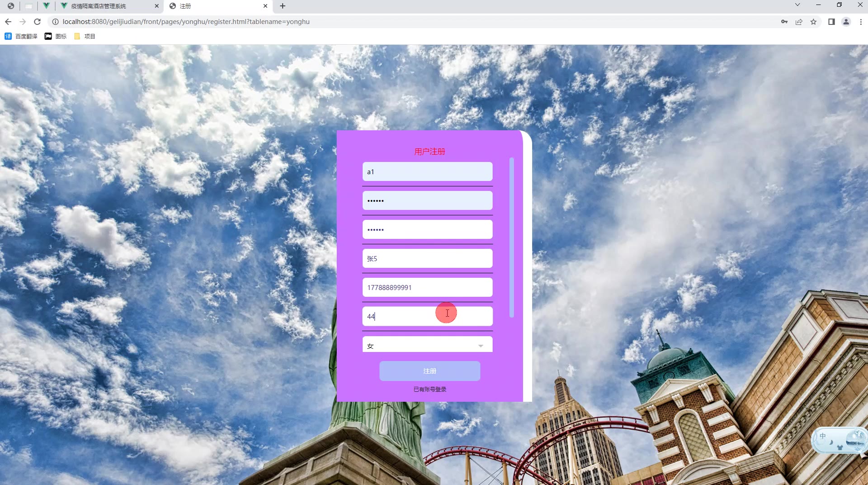Select the 注册 tab
This screenshot has height=485, width=868.
(x=218, y=6)
